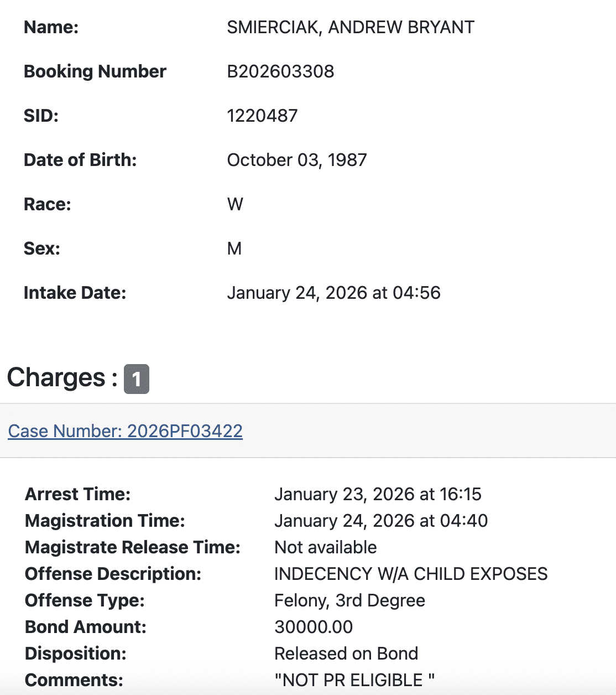
Task: Click the 'Not available' magistrate release text
Action: point(326,547)
